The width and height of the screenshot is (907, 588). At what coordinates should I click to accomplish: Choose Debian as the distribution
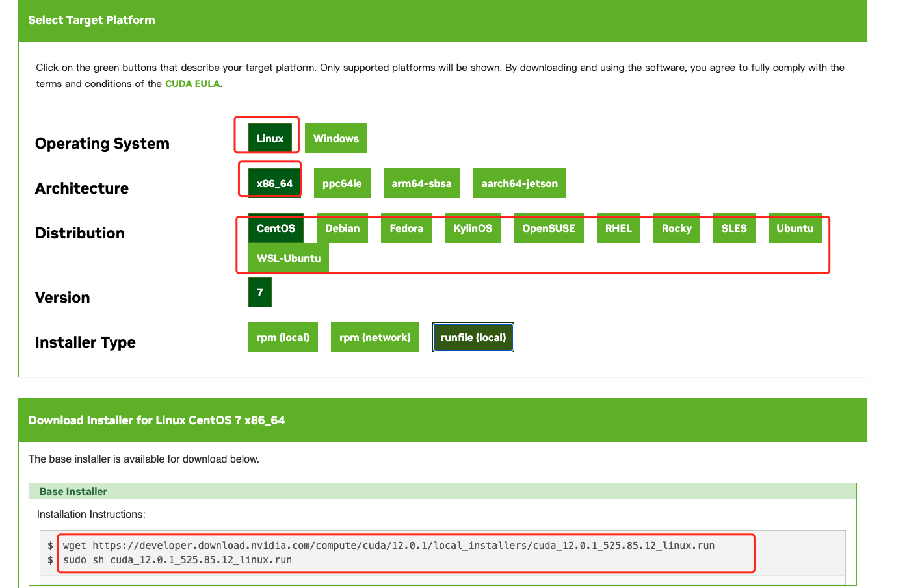click(x=343, y=228)
